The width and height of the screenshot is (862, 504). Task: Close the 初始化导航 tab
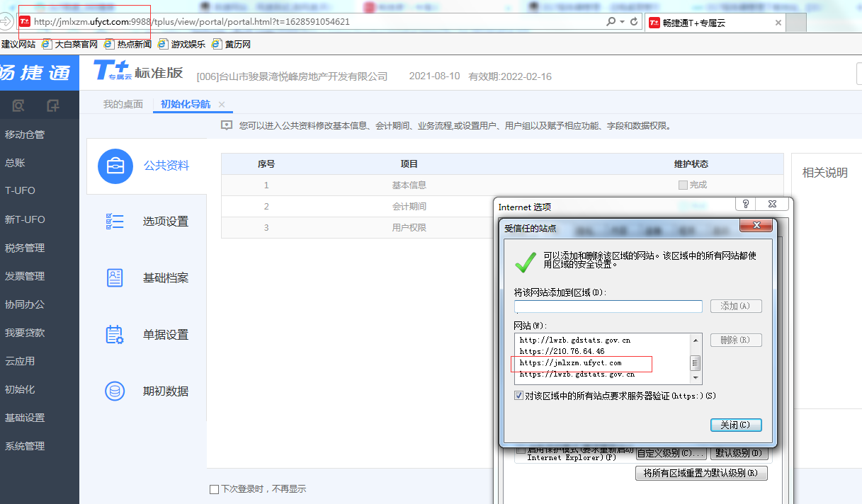222,104
